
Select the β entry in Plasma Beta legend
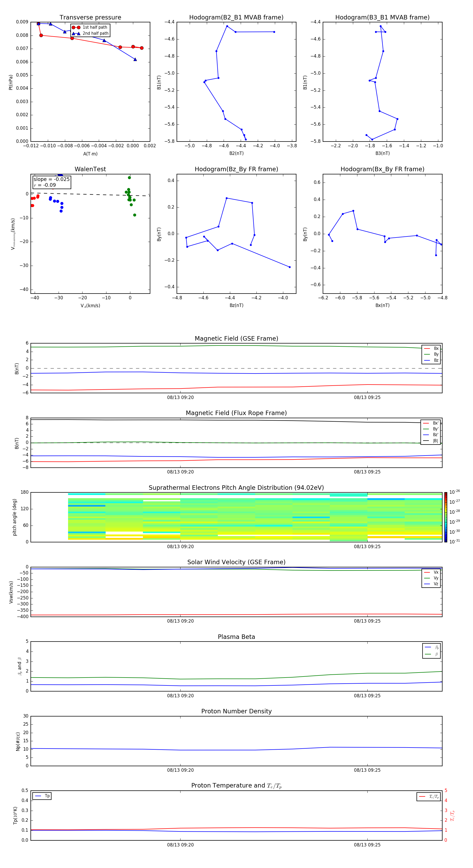click(431, 654)
